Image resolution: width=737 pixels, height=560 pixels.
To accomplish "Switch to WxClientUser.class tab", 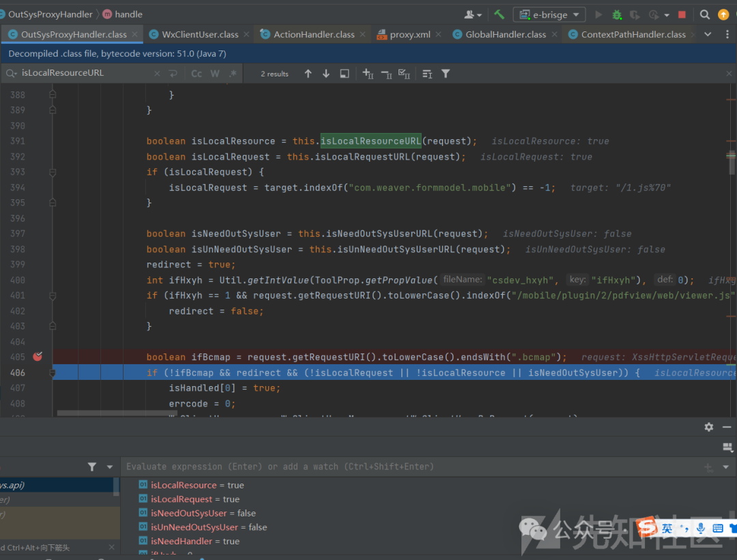I will pyautogui.click(x=199, y=34).
